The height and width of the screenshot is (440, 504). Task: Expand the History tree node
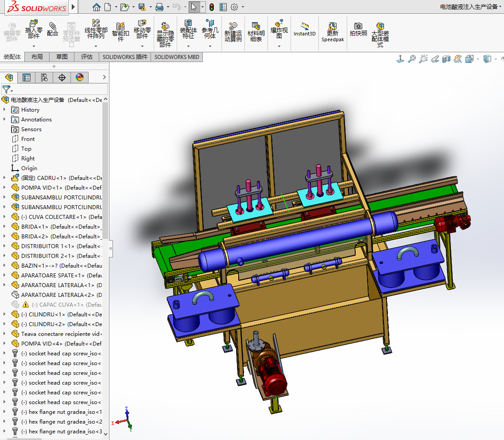tap(4, 110)
